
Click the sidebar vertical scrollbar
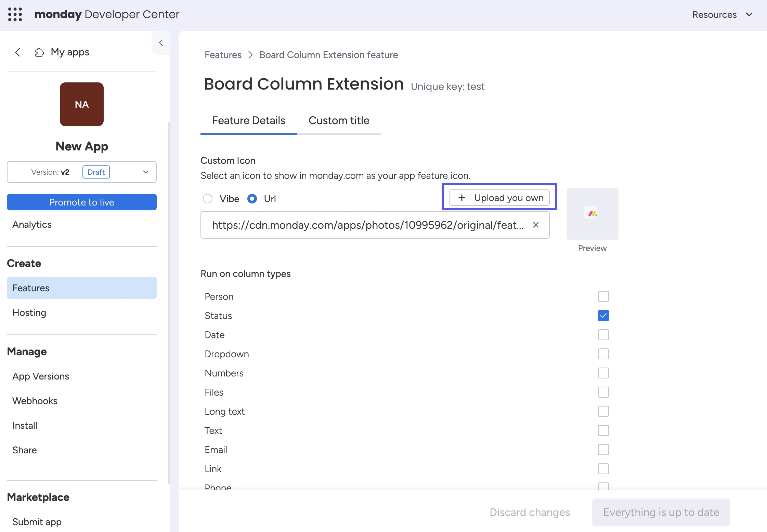tap(169, 303)
